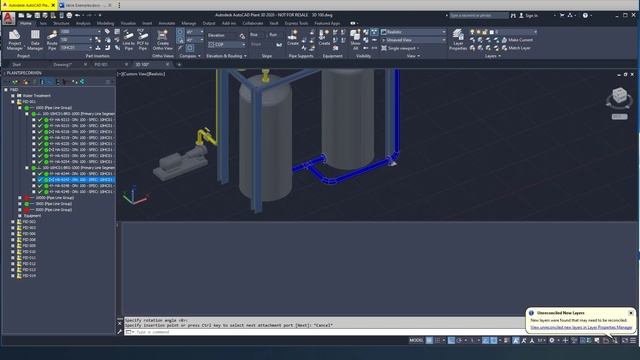Click the Line to Pipe tool
Viewport: 640px width, 360px height.
click(128, 40)
